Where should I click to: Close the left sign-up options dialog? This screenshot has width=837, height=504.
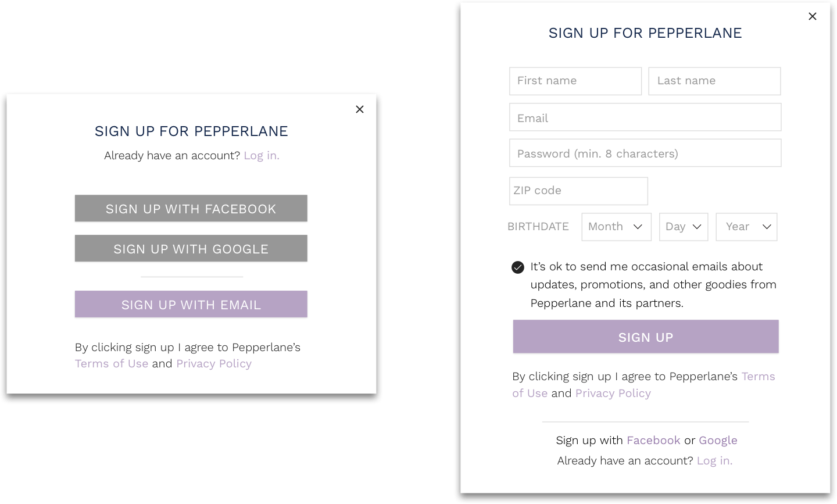(360, 109)
